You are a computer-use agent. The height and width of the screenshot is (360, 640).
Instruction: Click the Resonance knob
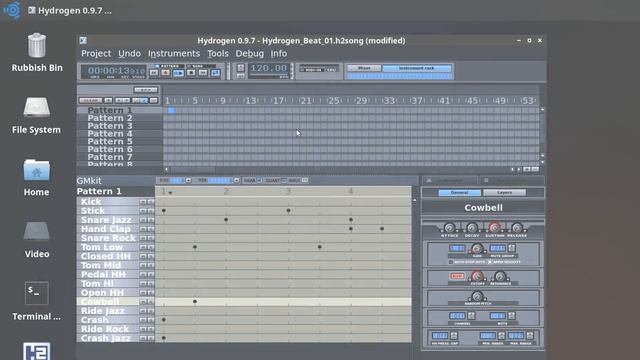(500, 276)
